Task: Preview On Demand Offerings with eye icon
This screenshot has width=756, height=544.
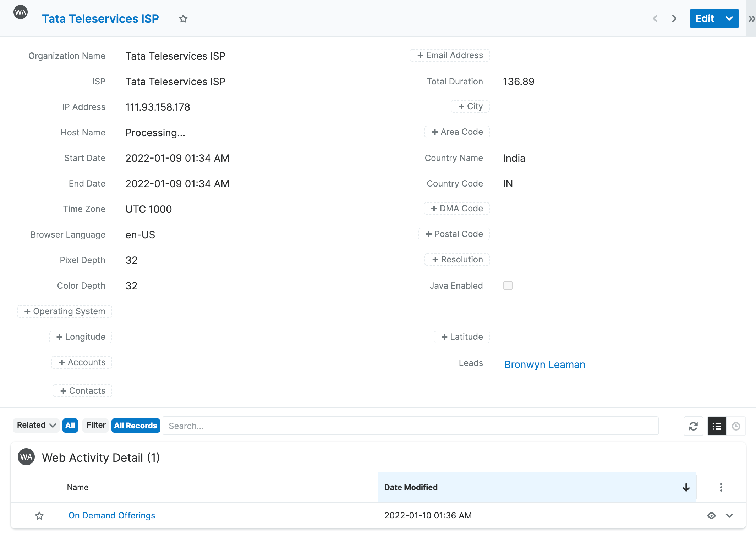Action: (711, 516)
